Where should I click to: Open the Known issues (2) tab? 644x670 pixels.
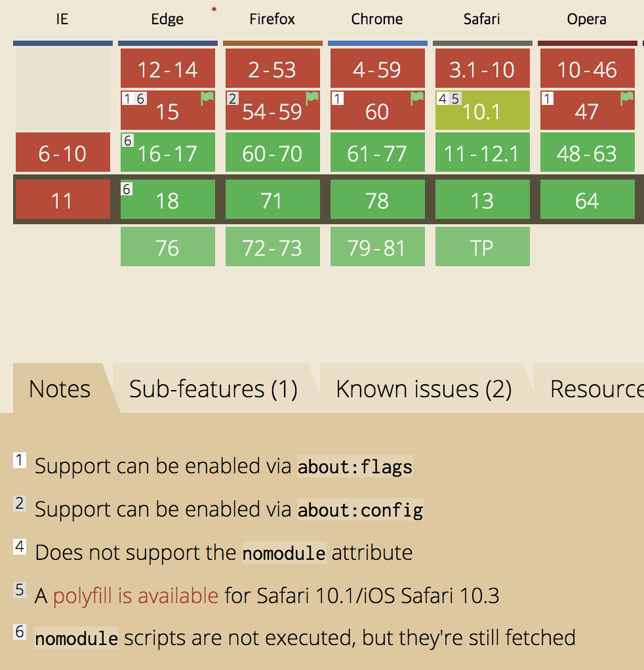pyautogui.click(x=423, y=389)
